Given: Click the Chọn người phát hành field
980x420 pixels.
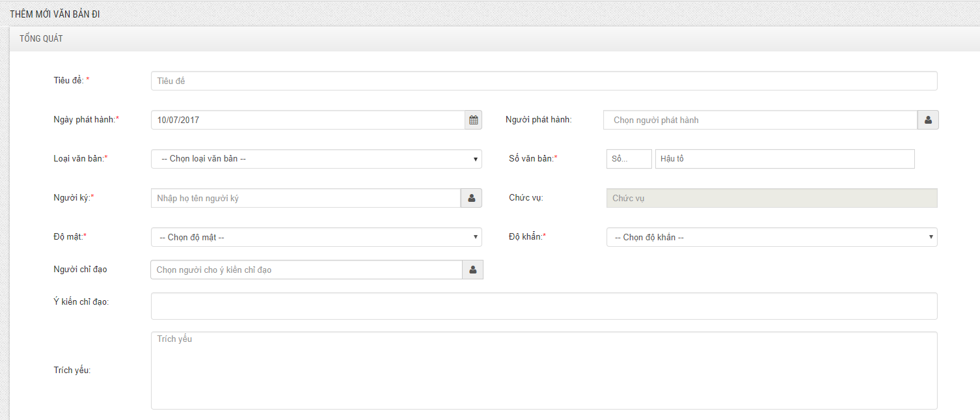Looking at the screenshot, I should pos(760,120).
